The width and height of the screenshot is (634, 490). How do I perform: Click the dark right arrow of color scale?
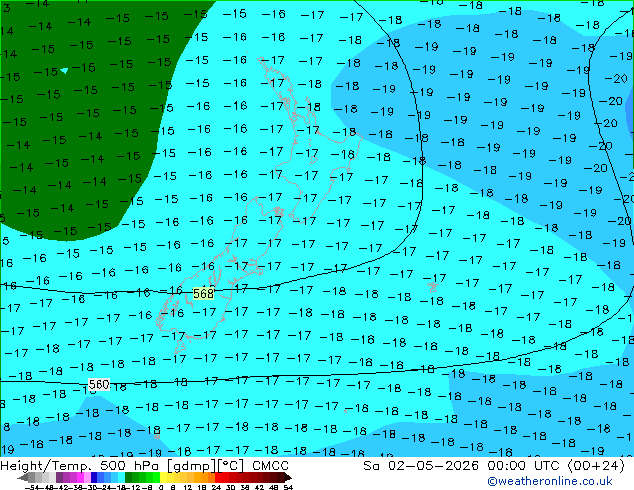pyautogui.click(x=287, y=477)
